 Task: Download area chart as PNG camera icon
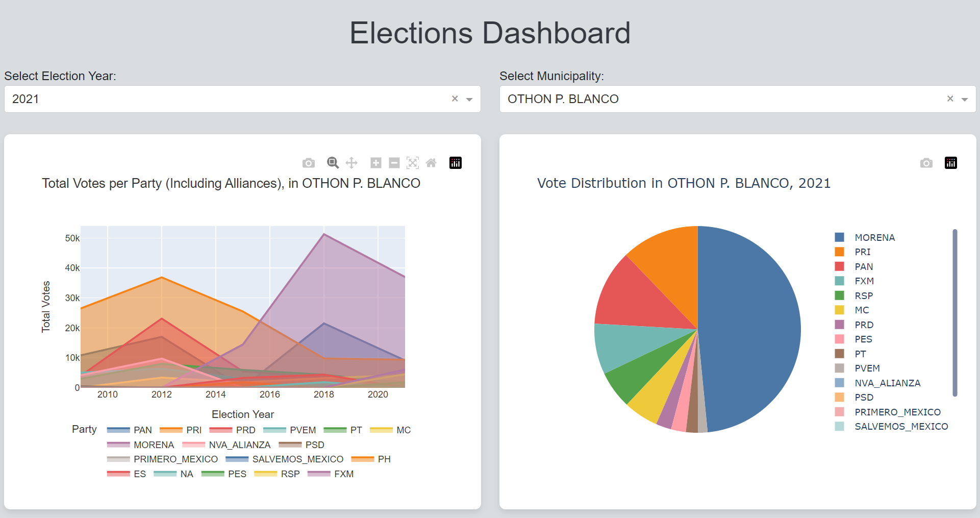pyautogui.click(x=309, y=163)
